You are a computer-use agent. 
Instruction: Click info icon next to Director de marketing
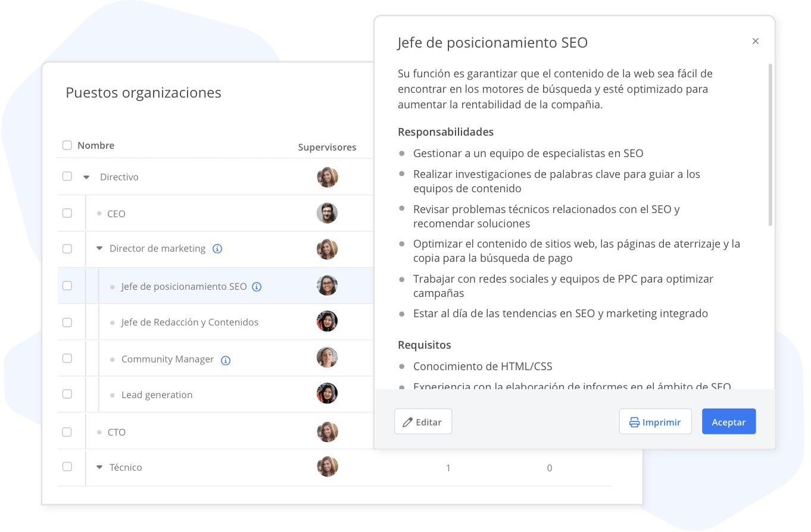pyautogui.click(x=217, y=249)
